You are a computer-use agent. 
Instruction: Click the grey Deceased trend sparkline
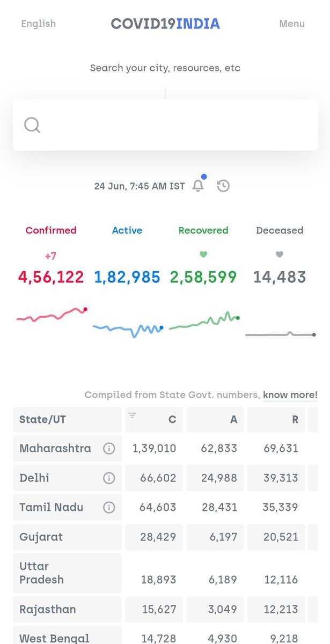[x=280, y=334]
